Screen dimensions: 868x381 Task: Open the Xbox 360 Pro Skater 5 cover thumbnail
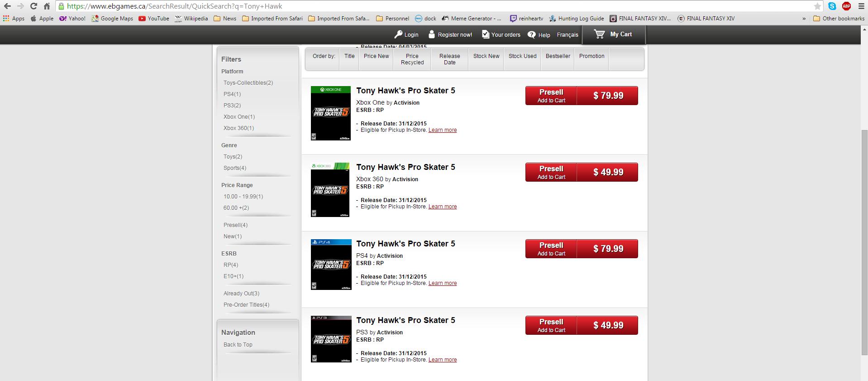330,190
